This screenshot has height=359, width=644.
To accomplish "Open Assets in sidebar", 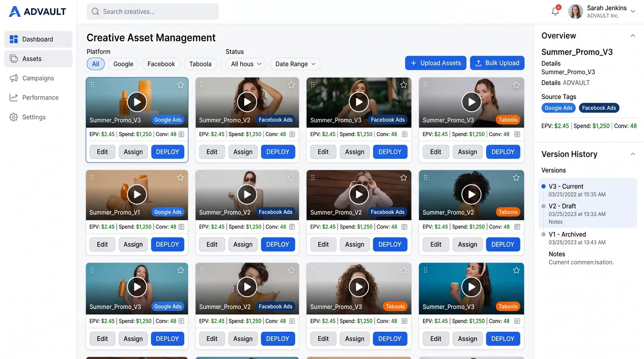I will pos(38,59).
